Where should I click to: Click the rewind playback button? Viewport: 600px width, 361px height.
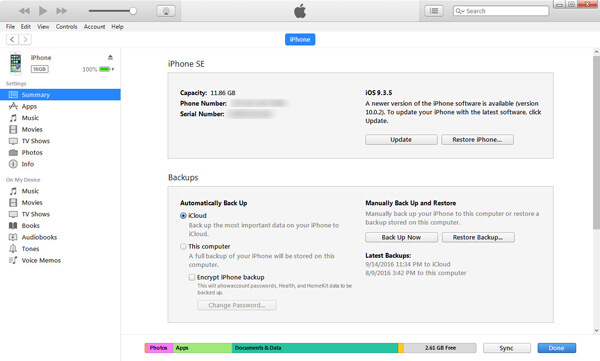[24, 11]
